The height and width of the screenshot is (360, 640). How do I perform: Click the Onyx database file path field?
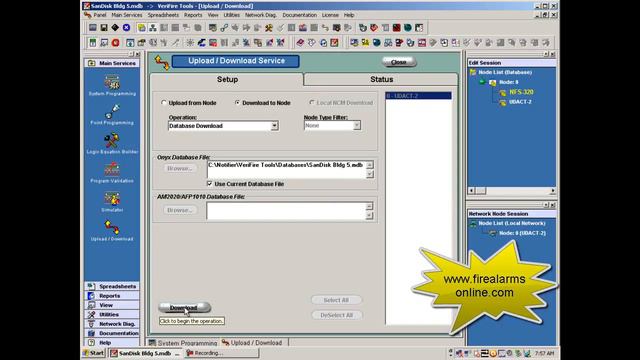pos(286,169)
